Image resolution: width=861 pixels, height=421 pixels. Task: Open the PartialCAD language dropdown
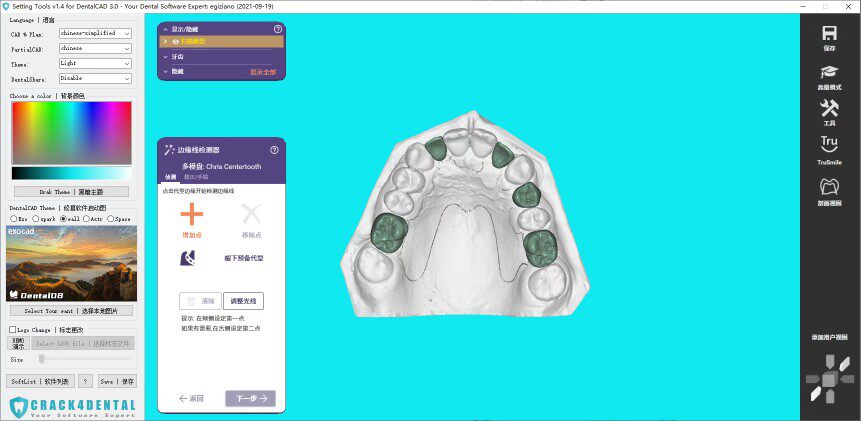point(95,48)
